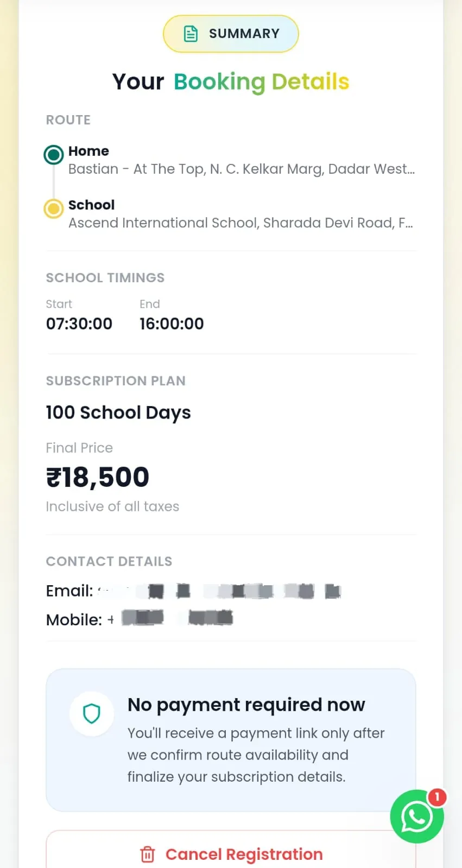This screenshot has height=868, width=462.
Task: Select the 100 School Days plan text
Action: pyautogui.click(x=118, y=413)
